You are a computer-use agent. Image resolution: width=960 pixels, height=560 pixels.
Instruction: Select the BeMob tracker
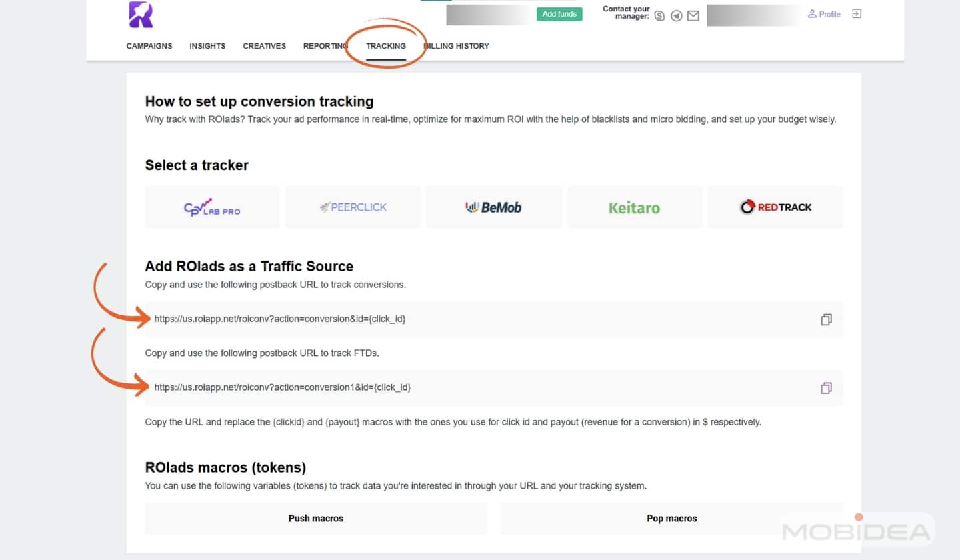click(493, 207)
